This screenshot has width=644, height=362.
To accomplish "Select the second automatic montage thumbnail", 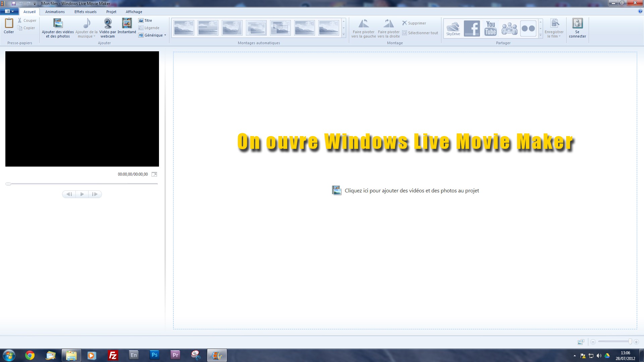I will pyautogui.click(x=208, y=28).
